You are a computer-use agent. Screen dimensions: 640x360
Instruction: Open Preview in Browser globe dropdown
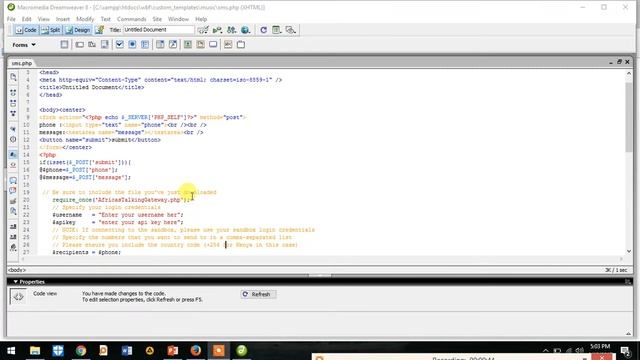point(245,30)
